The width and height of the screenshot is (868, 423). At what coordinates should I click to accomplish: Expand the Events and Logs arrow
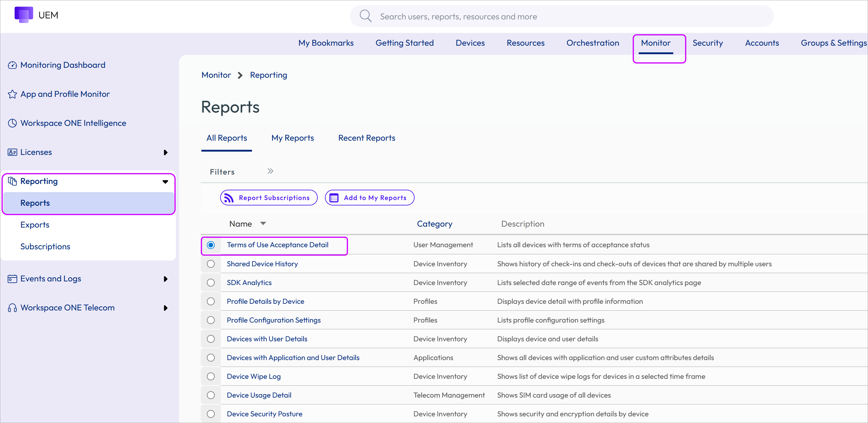tap(165, 279)
